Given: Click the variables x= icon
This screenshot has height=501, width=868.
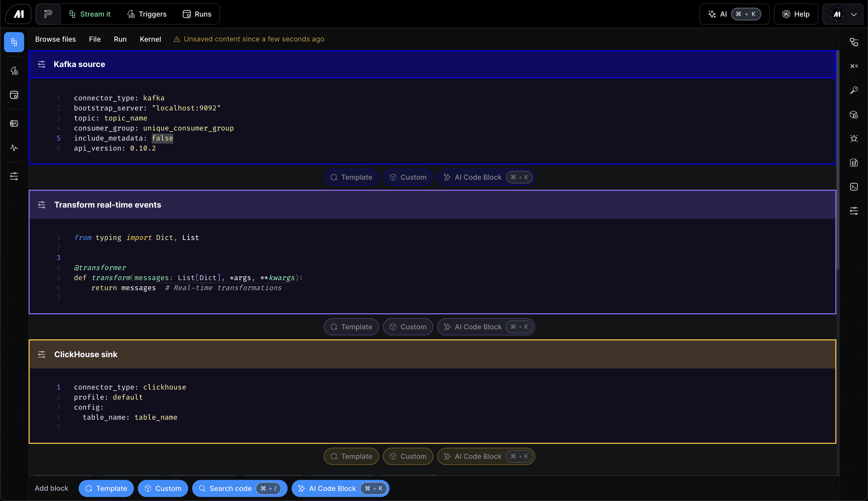Looking at the screenshot, I should [x=854, y=66].
